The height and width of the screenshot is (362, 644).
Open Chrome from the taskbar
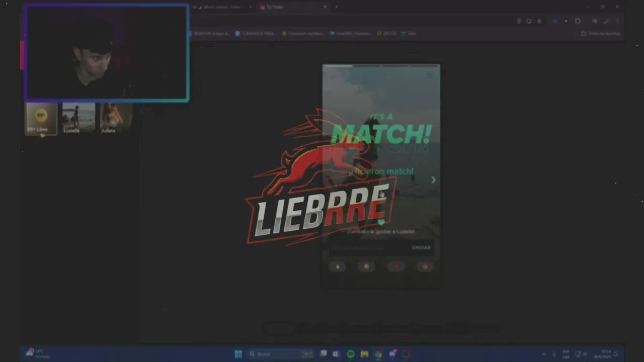[x=378, y=354]
